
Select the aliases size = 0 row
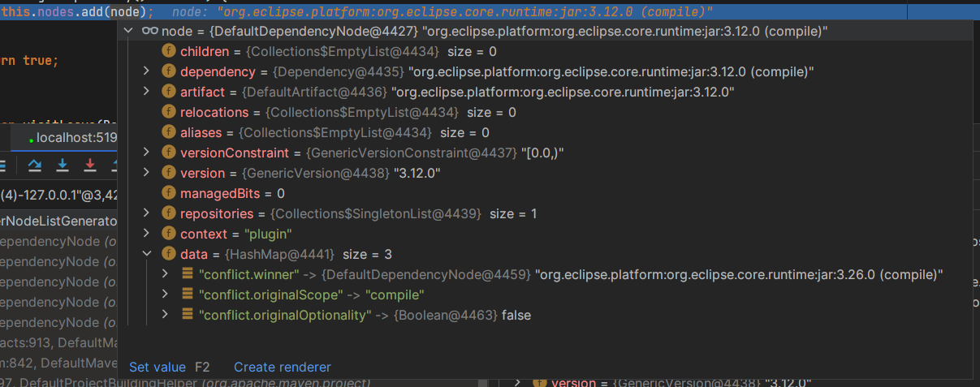(544, 132)
